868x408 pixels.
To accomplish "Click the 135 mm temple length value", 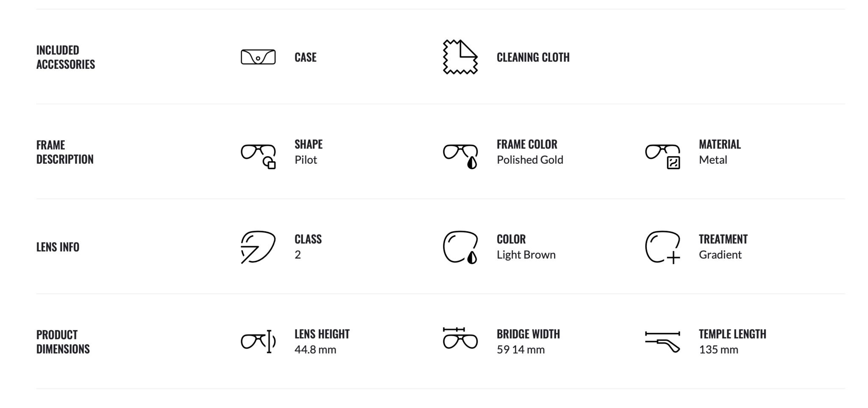I will point(718,350).
